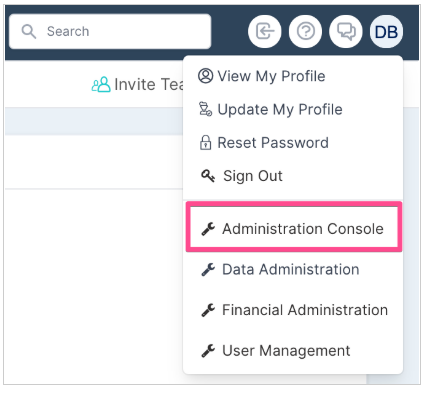Viewport: 429px width, 394px height.
Task: Open User Management
Action: 276,350
